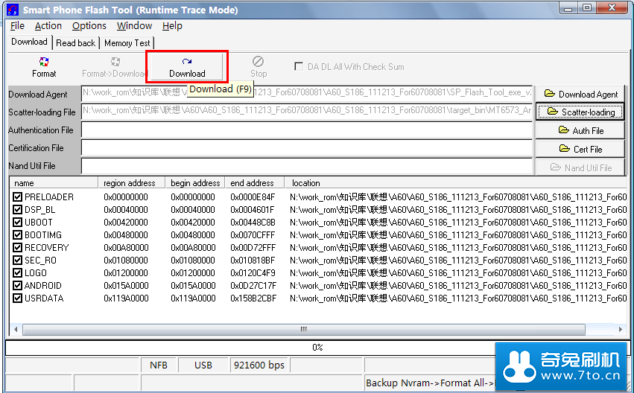Click the location column header

click(x=456, y=183)
